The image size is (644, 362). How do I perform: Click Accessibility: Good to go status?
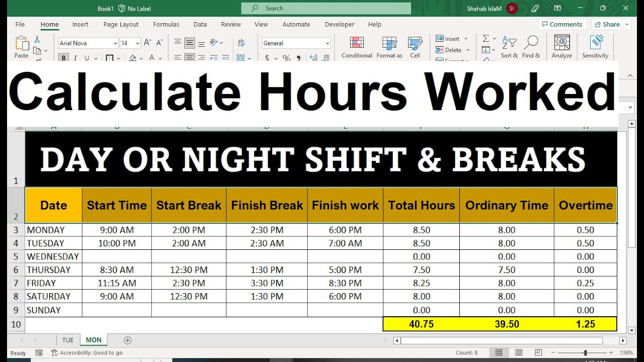(x=87, y=353)
